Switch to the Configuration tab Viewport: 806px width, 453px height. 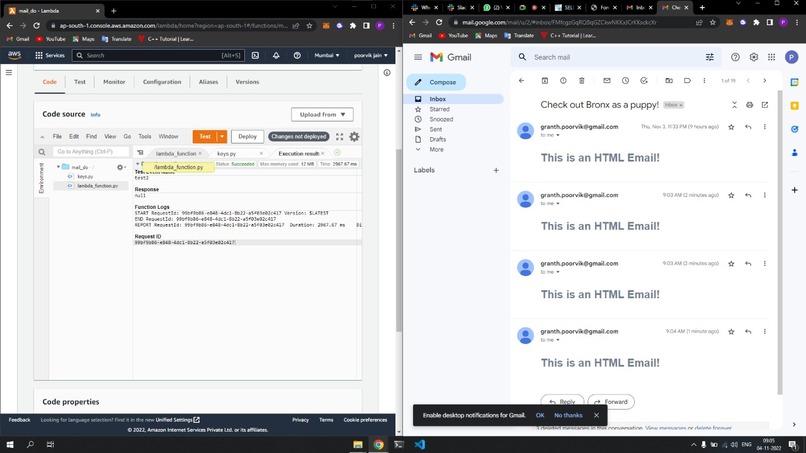point(162,82)
